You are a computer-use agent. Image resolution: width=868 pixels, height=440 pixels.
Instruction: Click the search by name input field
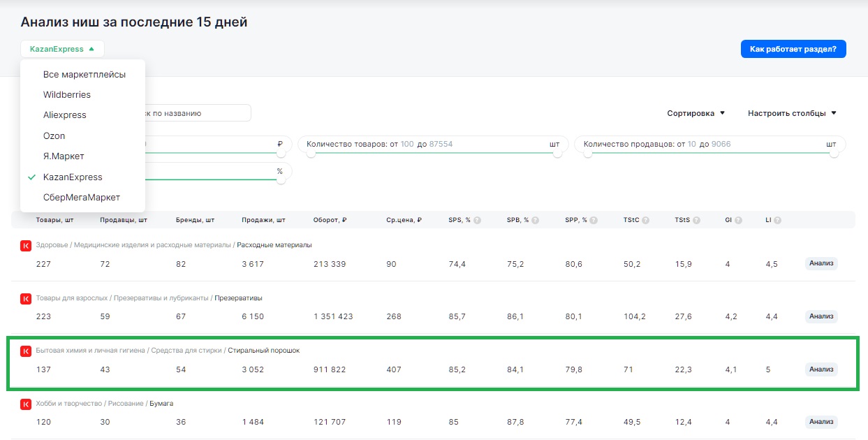tap(196, 113)
